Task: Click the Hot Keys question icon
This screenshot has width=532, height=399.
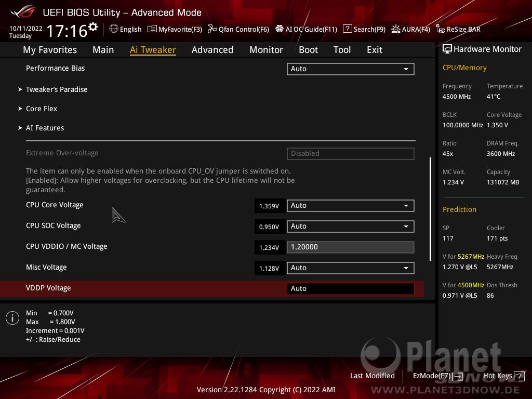Action: click(519, 376)
